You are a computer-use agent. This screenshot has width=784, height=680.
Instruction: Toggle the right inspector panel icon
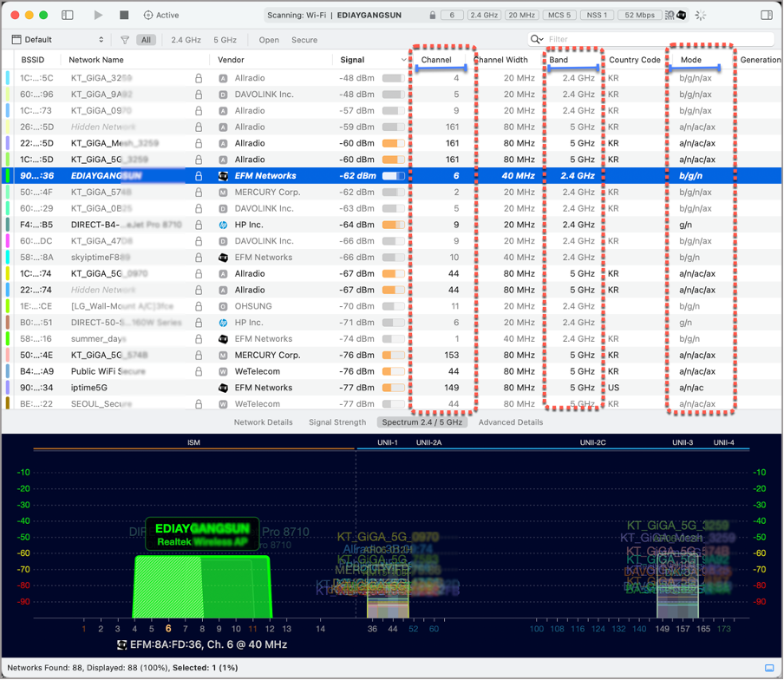pos(767,15)
